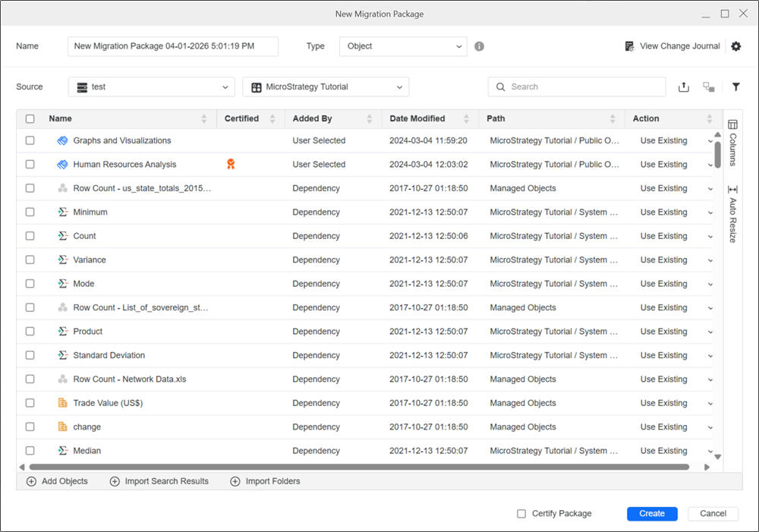
Task: Open the Columns side panel tab
Action: (x=732, y=140)
